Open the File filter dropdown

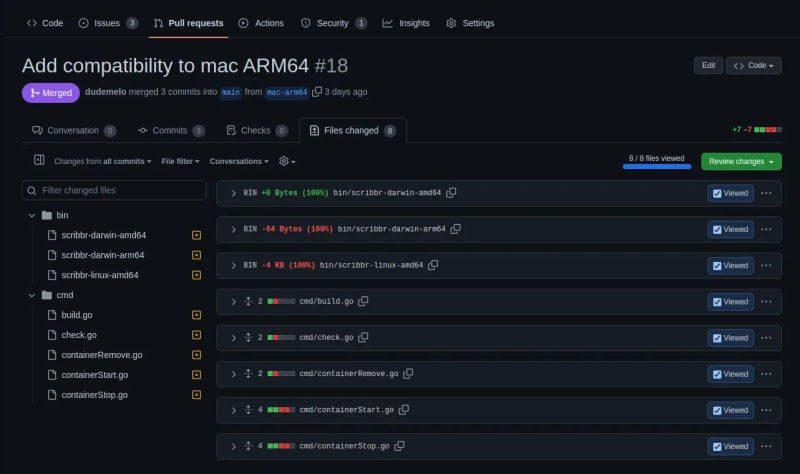coord(180,161)
